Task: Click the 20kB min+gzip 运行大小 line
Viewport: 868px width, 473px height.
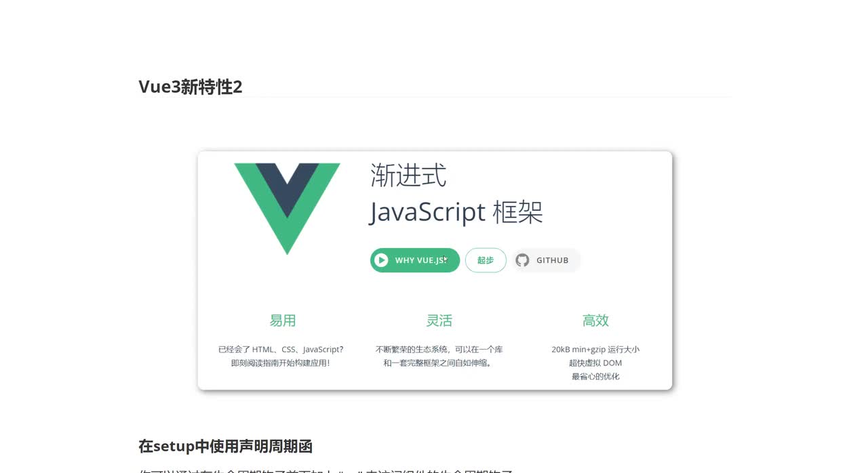Action: (595, 350)
